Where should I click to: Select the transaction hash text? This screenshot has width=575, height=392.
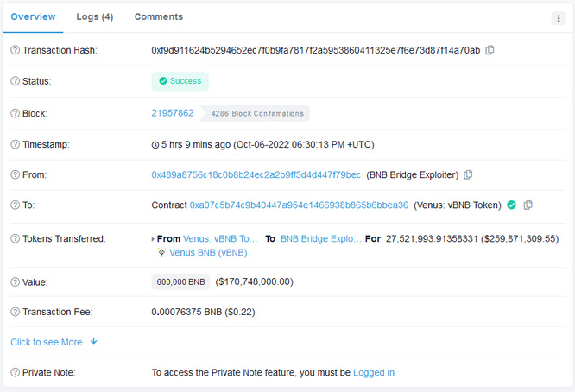tap(316, 50)
